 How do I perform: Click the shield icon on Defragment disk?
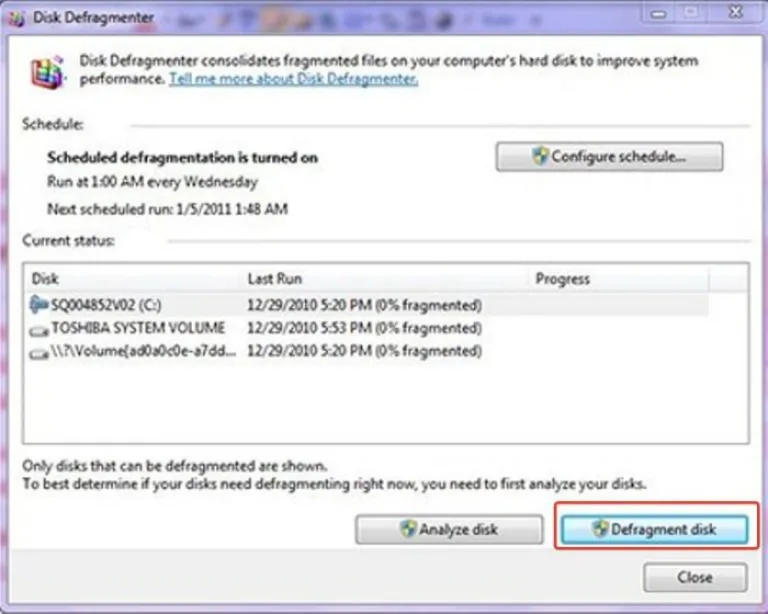pyautogui.click(x=600, y=529)
